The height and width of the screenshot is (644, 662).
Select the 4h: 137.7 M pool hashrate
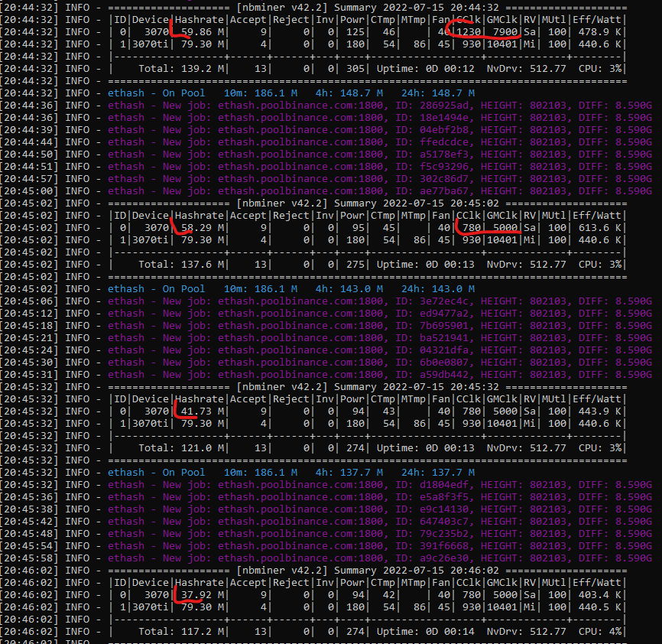(x=349, y=473)
